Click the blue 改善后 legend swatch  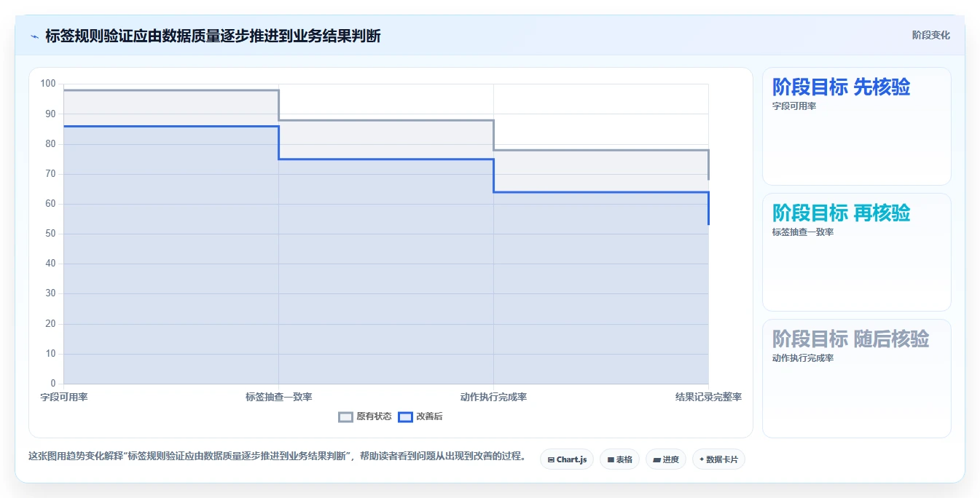click(x=405, y=416)
